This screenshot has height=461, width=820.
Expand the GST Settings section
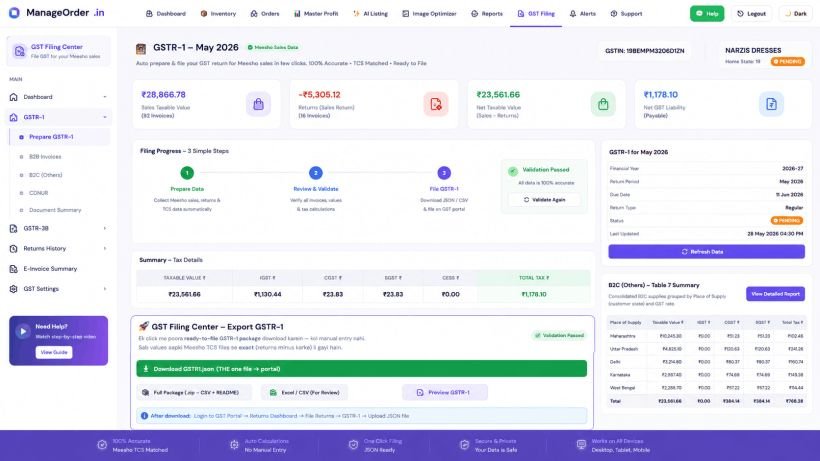point(105,289)
